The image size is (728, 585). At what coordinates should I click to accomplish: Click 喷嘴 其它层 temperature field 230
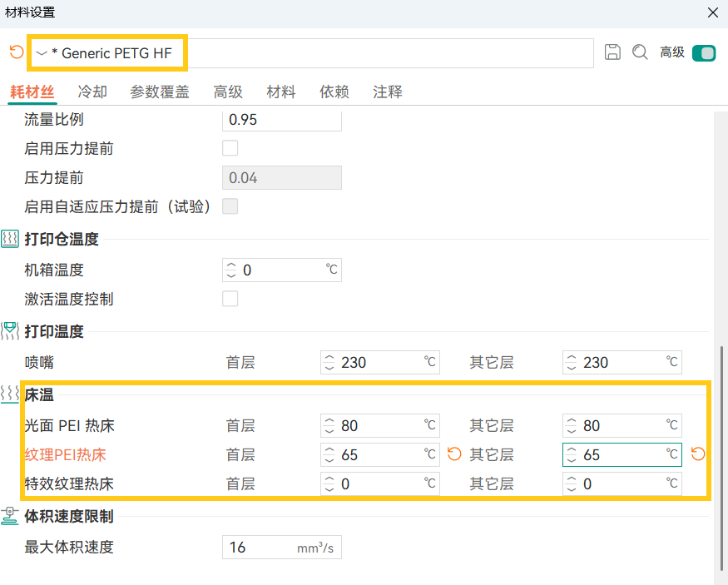622,362
